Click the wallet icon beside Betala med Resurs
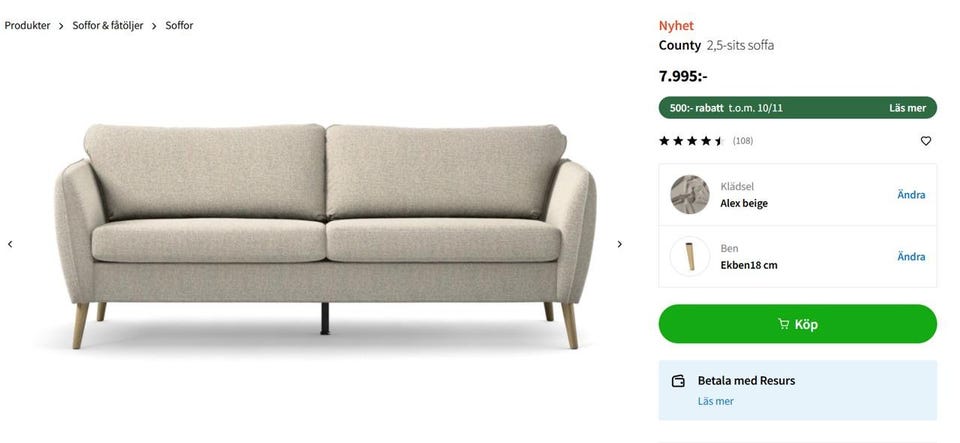This screenshot has height=443, width=960. pyautogui.click(x=678, y=381)
